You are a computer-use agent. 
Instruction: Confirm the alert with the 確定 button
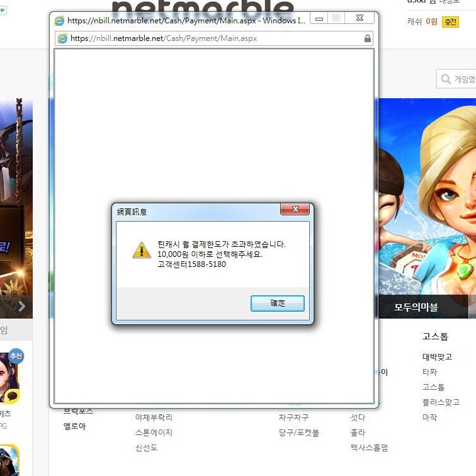[x=278, y=303]
